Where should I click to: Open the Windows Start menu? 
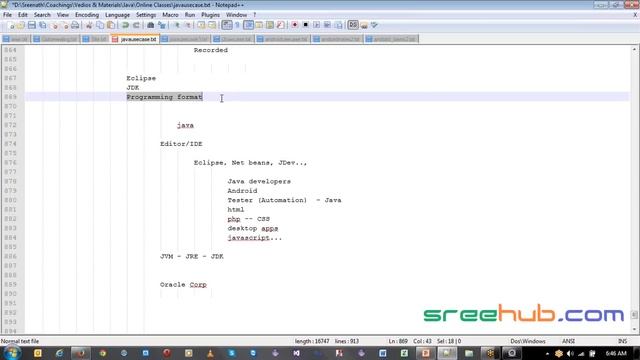tap(12, 353)
